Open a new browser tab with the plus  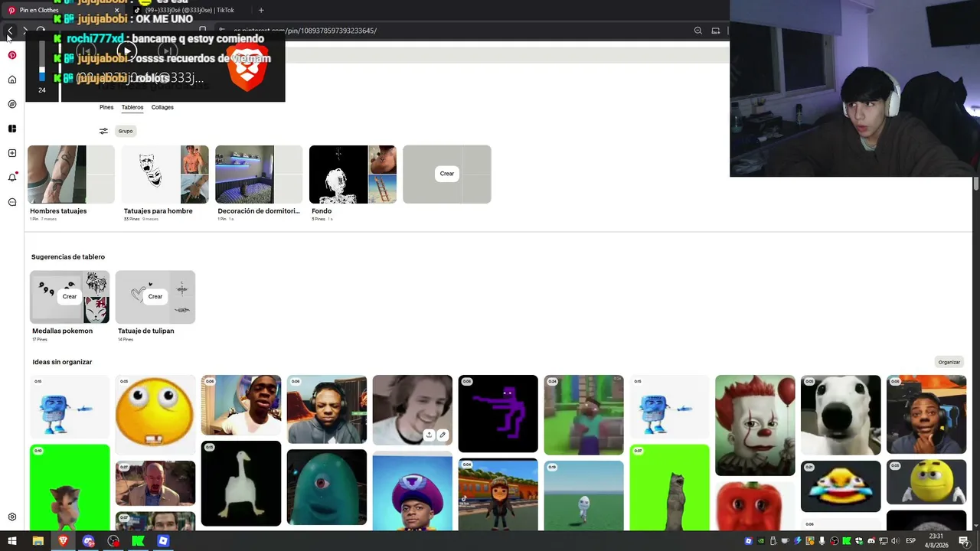pyautogui.click(x=261, y=10)
